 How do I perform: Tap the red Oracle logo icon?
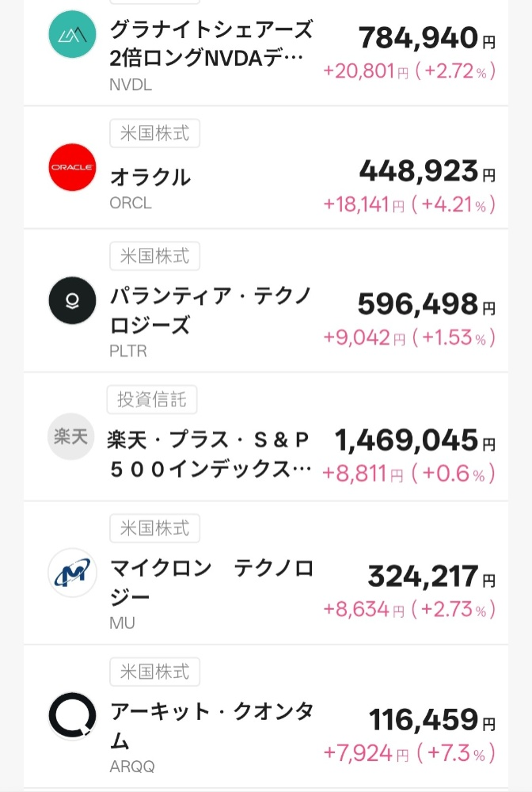(x=72, y=167)
